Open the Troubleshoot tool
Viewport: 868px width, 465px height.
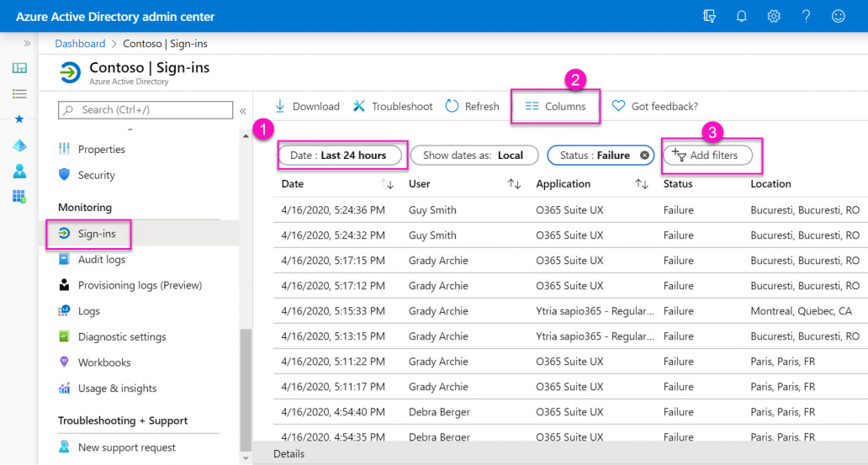point(393,106)
